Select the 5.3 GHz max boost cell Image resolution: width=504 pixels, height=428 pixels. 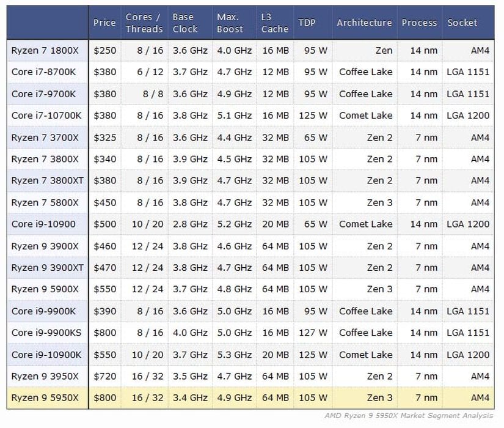click(235, 355)
